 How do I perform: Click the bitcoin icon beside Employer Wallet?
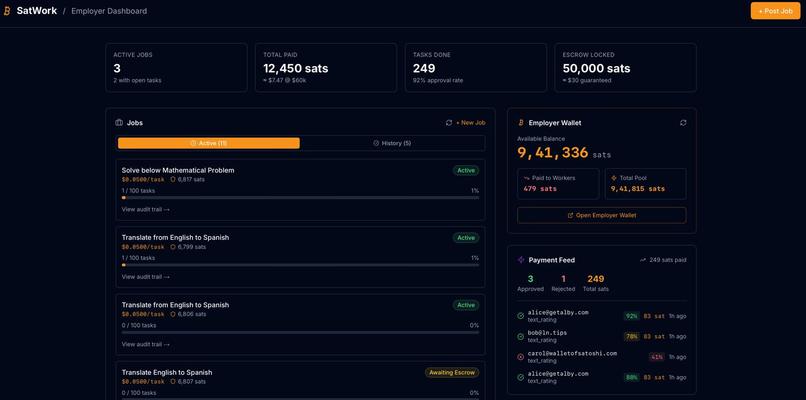click(521, 123)
